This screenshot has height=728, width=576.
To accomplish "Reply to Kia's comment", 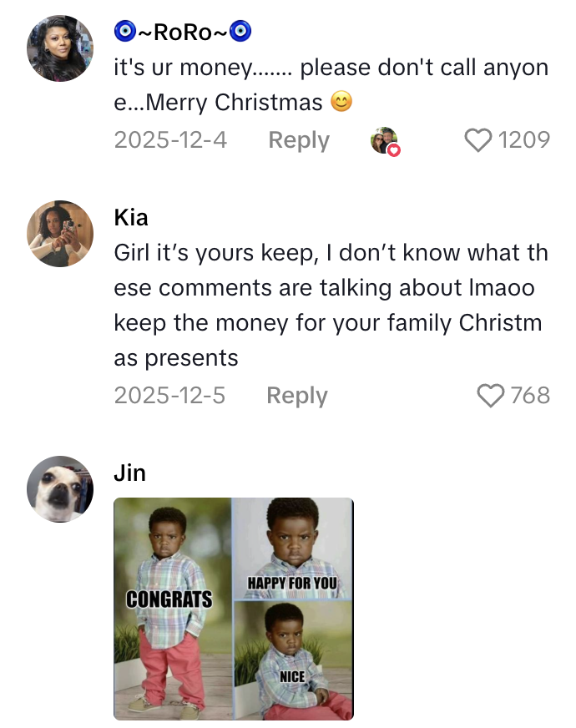I will (296, 396).
